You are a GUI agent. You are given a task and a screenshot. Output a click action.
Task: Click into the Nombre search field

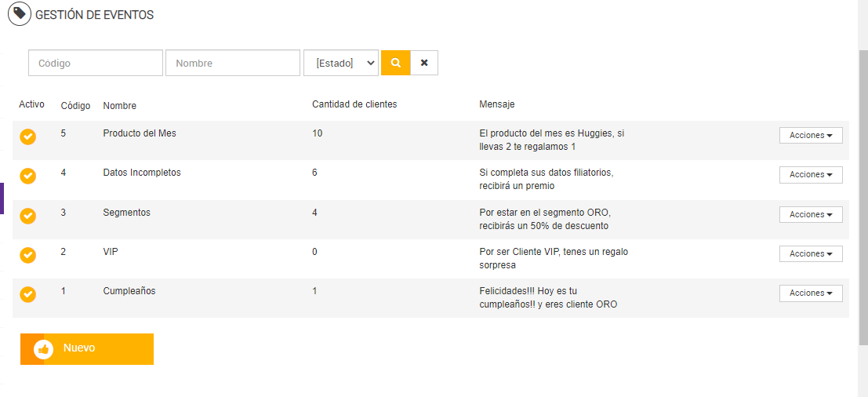point(233,63)
